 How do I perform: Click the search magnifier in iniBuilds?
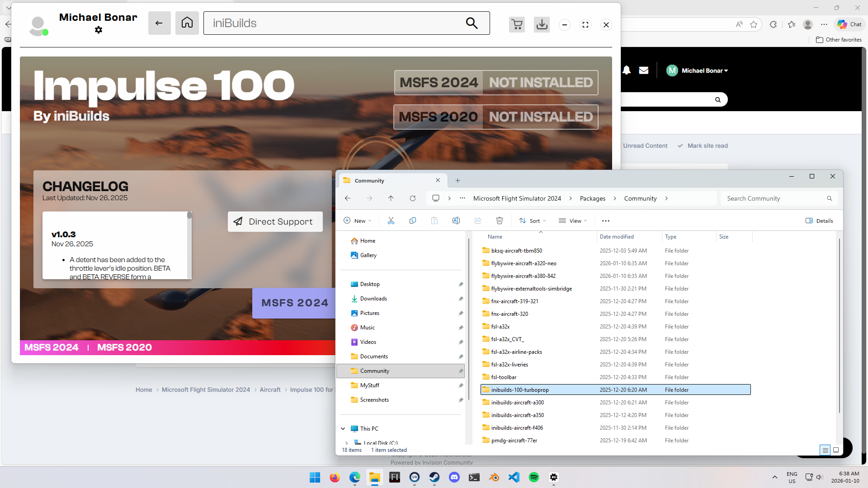point(472,23)
